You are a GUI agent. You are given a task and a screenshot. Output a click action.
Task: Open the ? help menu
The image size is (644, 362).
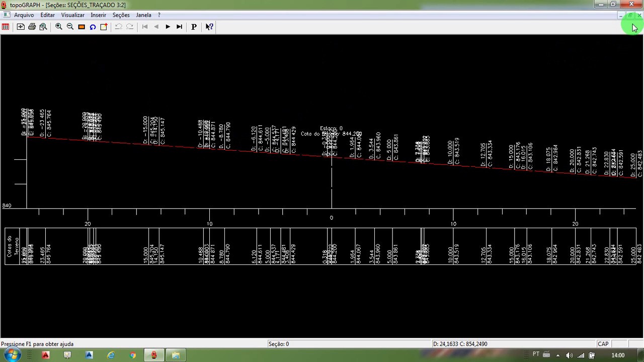coord(159,15)
